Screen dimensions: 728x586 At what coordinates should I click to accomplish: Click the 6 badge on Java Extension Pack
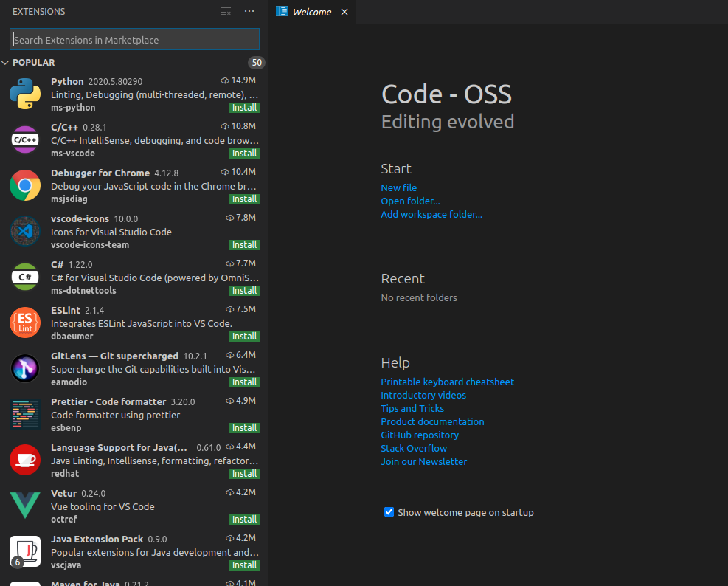click(x=18, y=562)
